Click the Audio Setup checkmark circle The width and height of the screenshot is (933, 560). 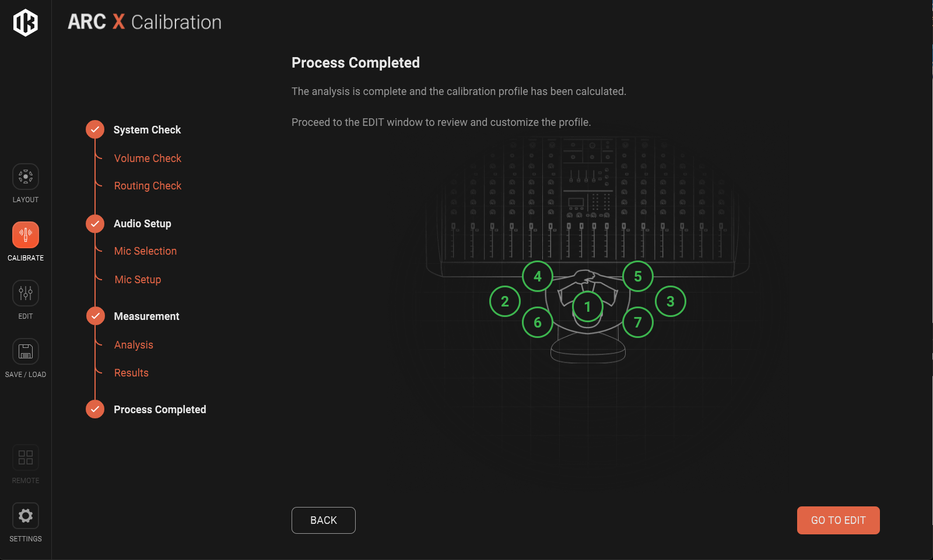(95, 223)
